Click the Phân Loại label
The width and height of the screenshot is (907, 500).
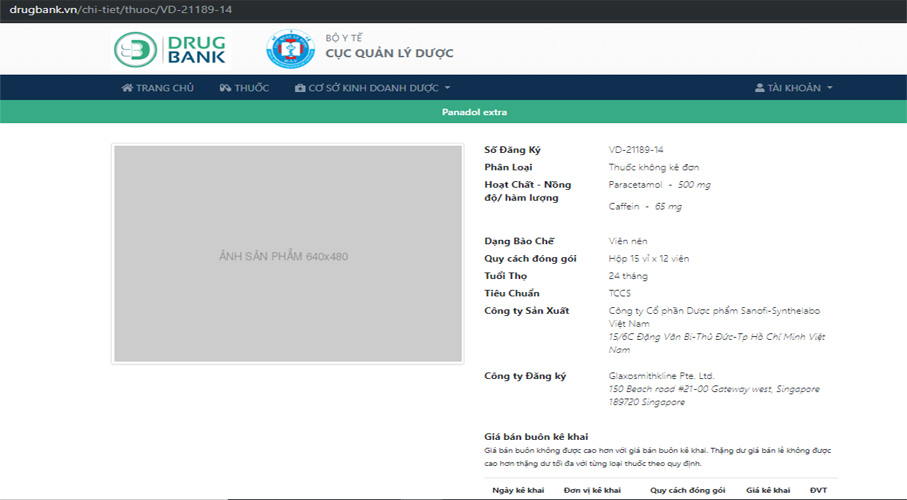coord(508,167)
